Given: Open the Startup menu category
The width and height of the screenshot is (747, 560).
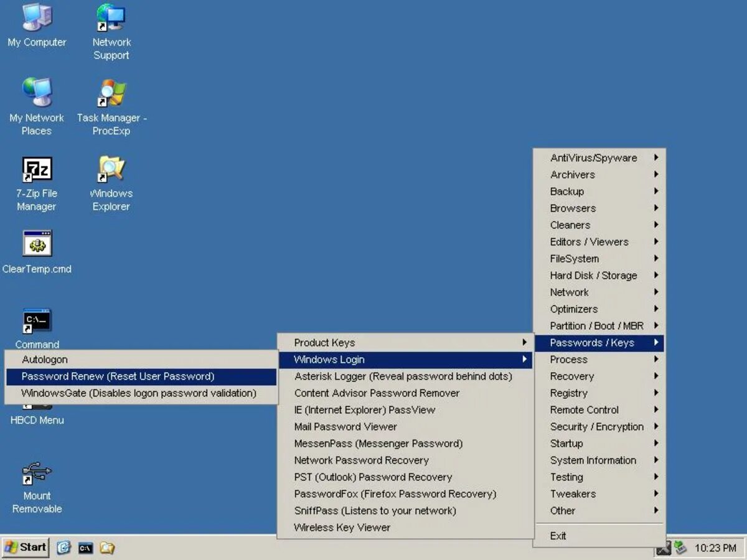Looking at the screenshot, I should [x=599, y=444].
